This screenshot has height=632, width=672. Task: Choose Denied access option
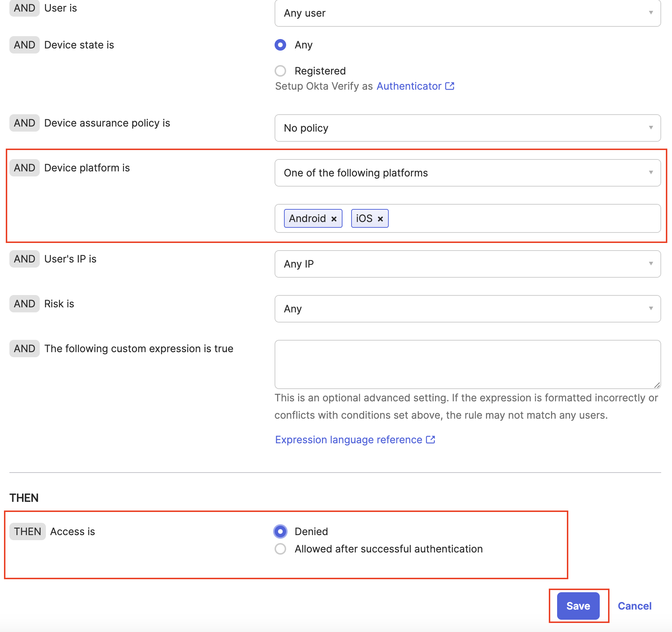280,531
